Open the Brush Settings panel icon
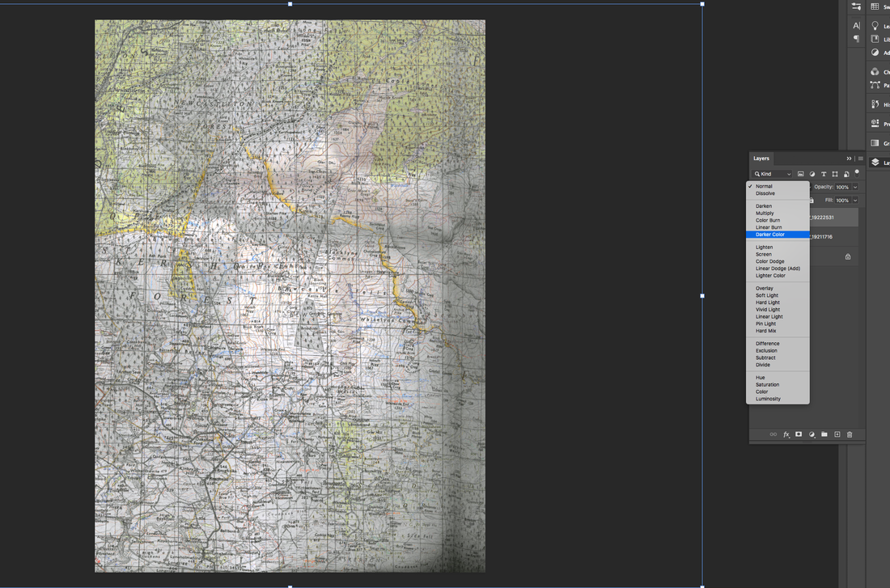The width and height of the screenshot is (890, 588). click(857, 6)
